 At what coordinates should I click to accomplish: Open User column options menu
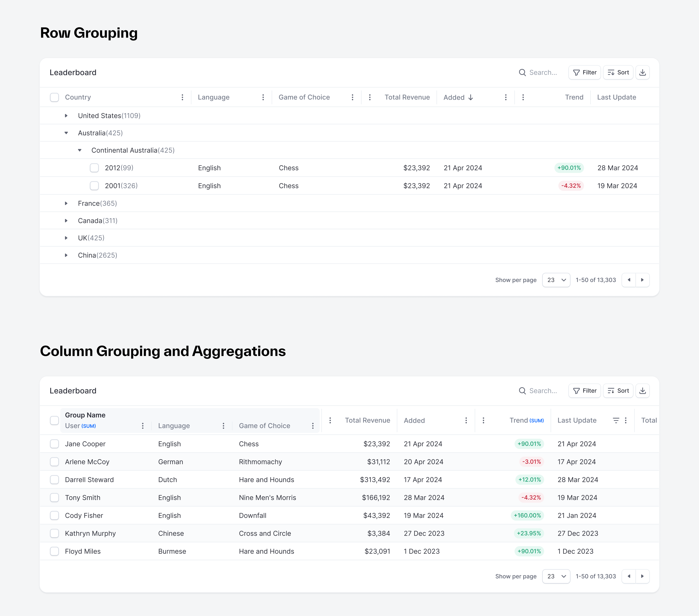(x=143, y=426)
